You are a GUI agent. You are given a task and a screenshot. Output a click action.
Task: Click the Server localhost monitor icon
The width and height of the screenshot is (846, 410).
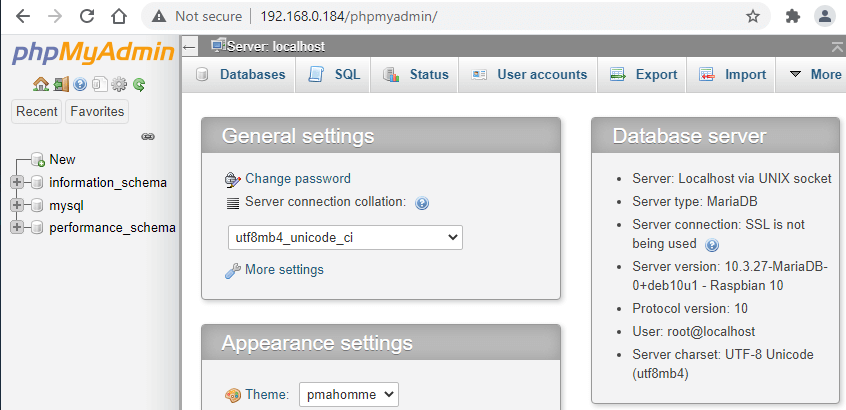click(218, 46)
